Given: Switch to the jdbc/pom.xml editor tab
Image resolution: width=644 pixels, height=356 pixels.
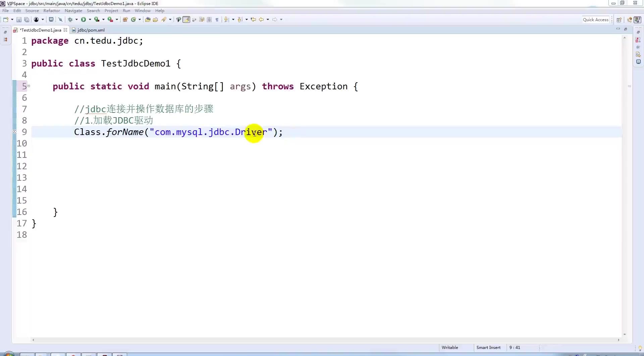Looking at the screenshot, I should coord(88,30).
